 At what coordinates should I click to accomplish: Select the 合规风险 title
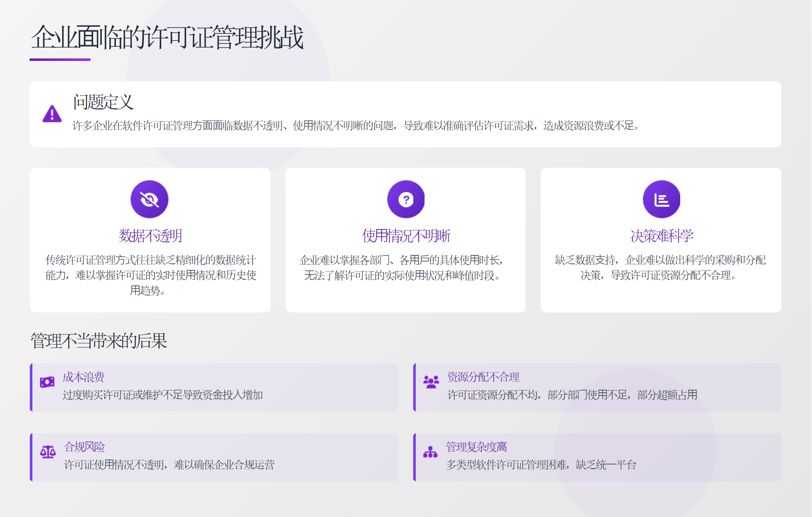click(x=84, y=447)
